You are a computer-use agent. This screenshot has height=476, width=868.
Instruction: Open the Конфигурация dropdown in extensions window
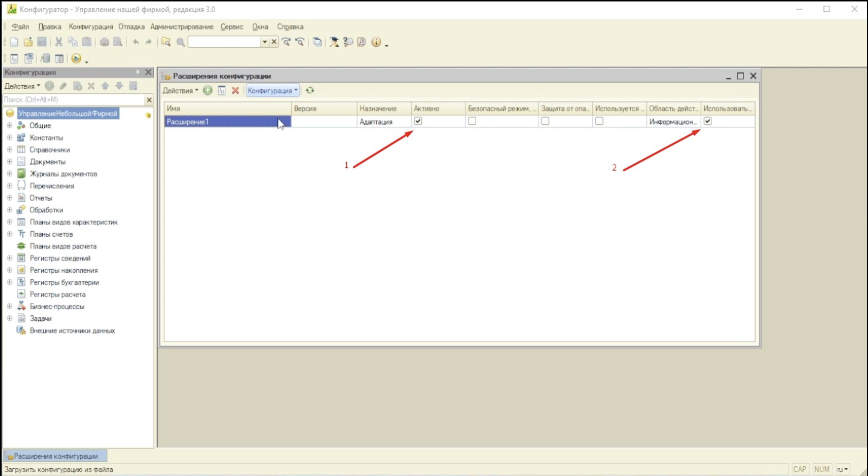tap(272, 90)
